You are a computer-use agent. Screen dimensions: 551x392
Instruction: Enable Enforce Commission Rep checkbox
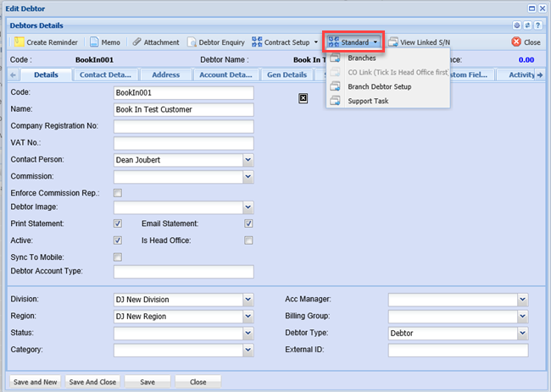pos(118,193)
